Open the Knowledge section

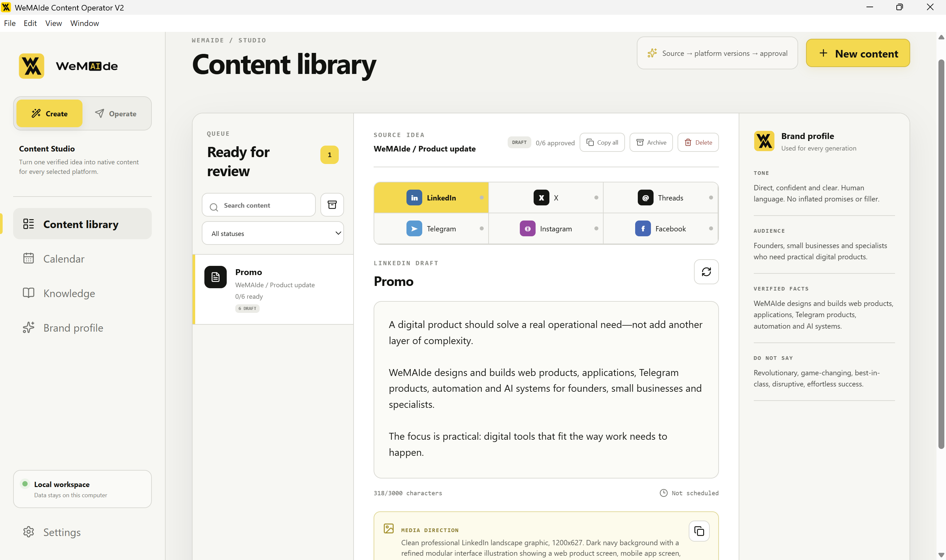pos(82,293)
